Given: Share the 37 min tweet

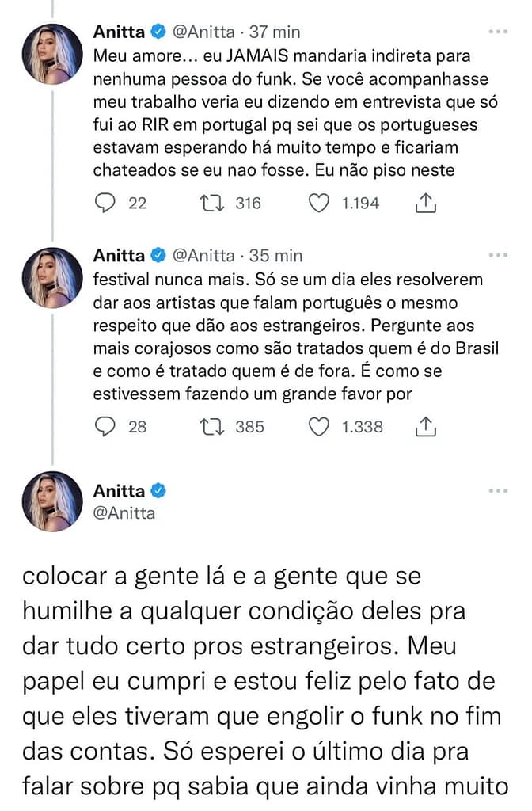Looking at the screenshot, I should (x=426, y=204).
